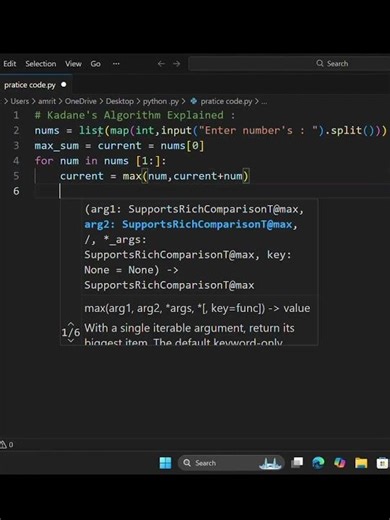Open Copilot from taskbar
Image resolution: width=390 pixels, height=520 pixels.
[340, 463]
